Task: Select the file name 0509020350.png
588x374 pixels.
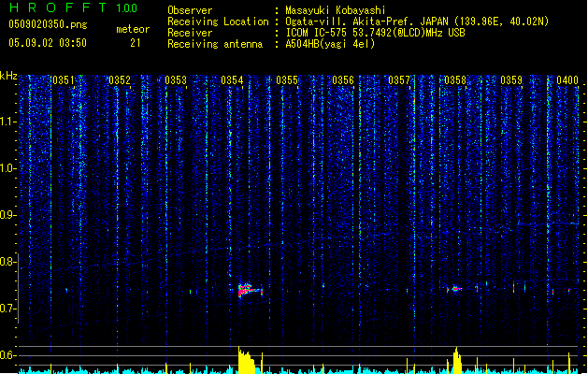Action: click(48, 24)
